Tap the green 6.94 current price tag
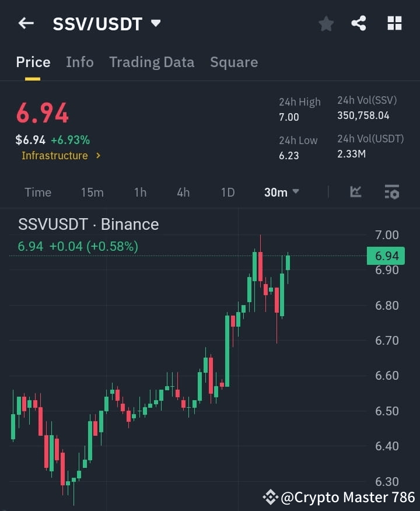420x511 pixels. point(386,256)
